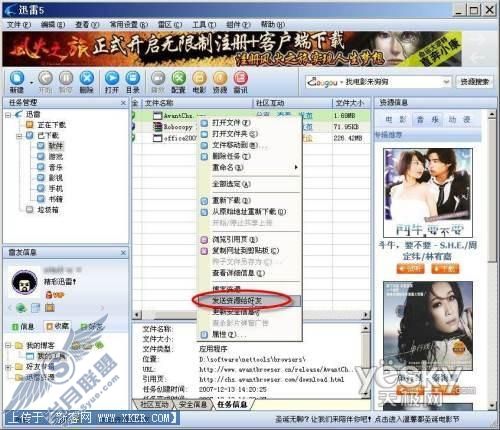This screenshot has width=500, height=430.
Task: Switch to the 安全信息 bottom tab
Action: pos(193,405)
